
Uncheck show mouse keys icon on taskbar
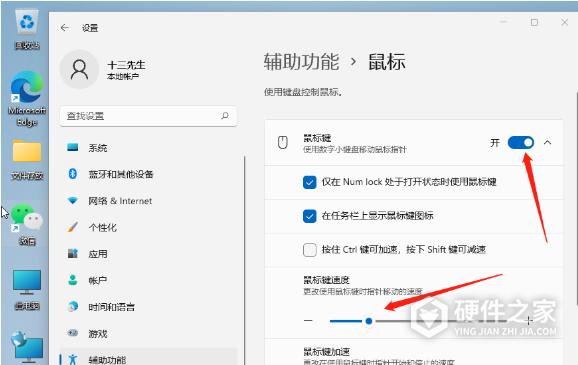[310, 216]
